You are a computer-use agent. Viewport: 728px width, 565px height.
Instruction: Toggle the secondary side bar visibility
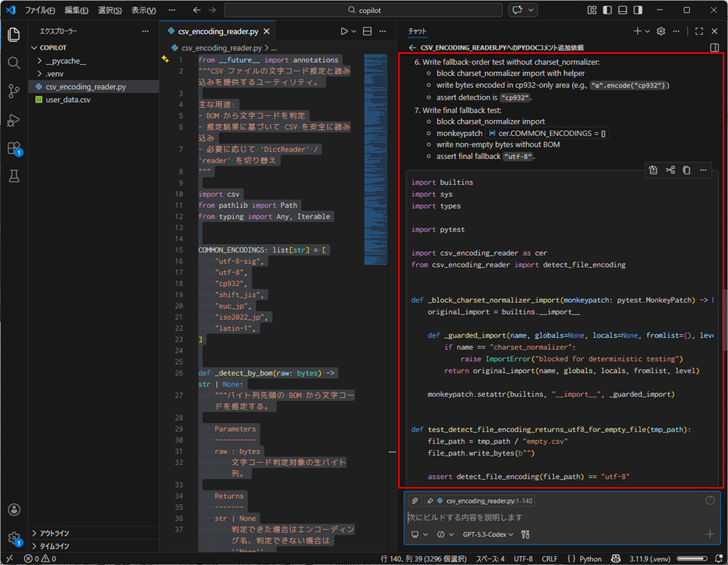pos(638,10)
